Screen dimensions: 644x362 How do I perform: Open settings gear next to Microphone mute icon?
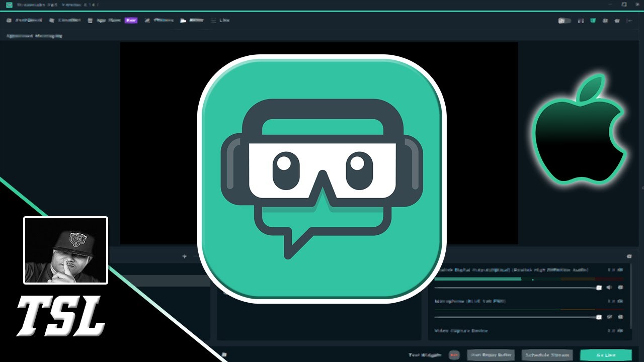pyautogui.click(x=620, y=317)
